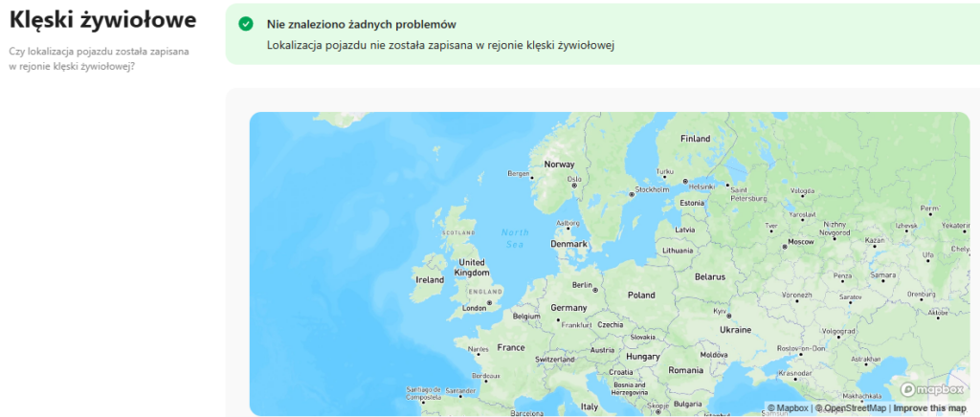Click the Finland label on the map

695,139
